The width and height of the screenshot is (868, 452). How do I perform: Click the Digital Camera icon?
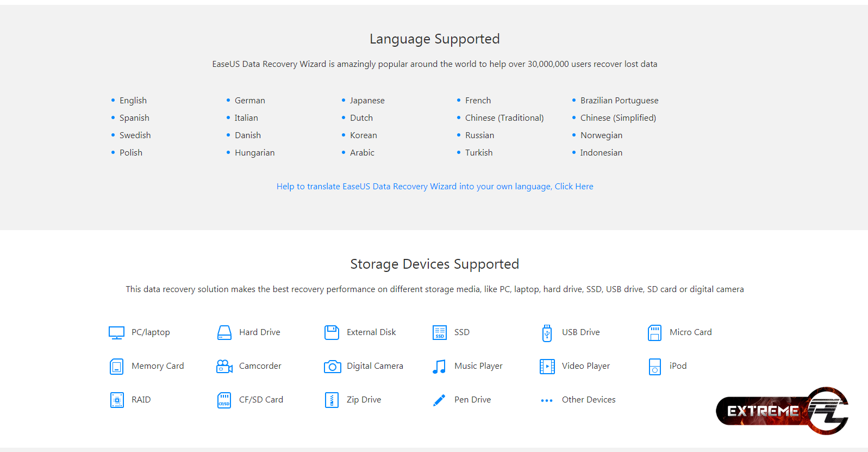click(x=332, y=367)
